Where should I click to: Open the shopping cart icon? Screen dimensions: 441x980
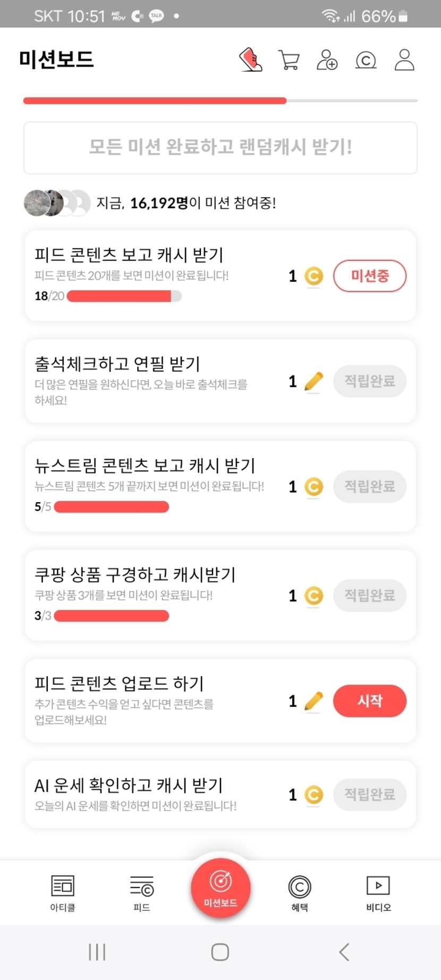tap(289, 60)
